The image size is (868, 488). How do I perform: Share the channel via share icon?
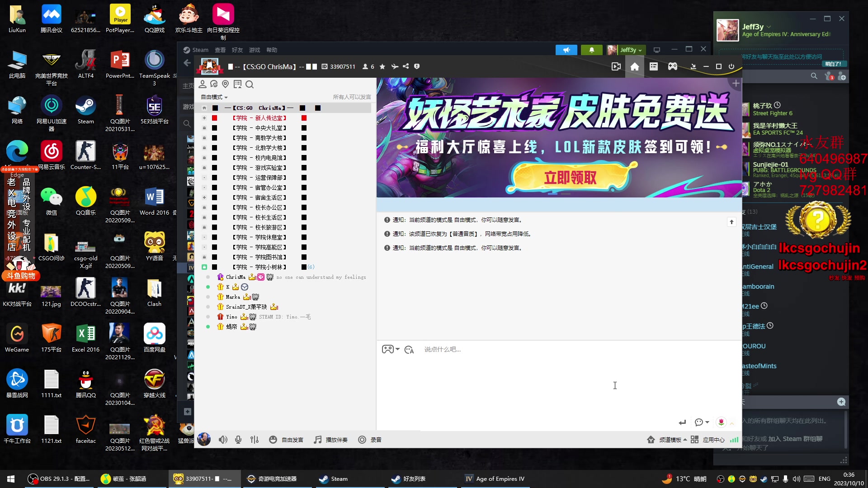point(406,67)
